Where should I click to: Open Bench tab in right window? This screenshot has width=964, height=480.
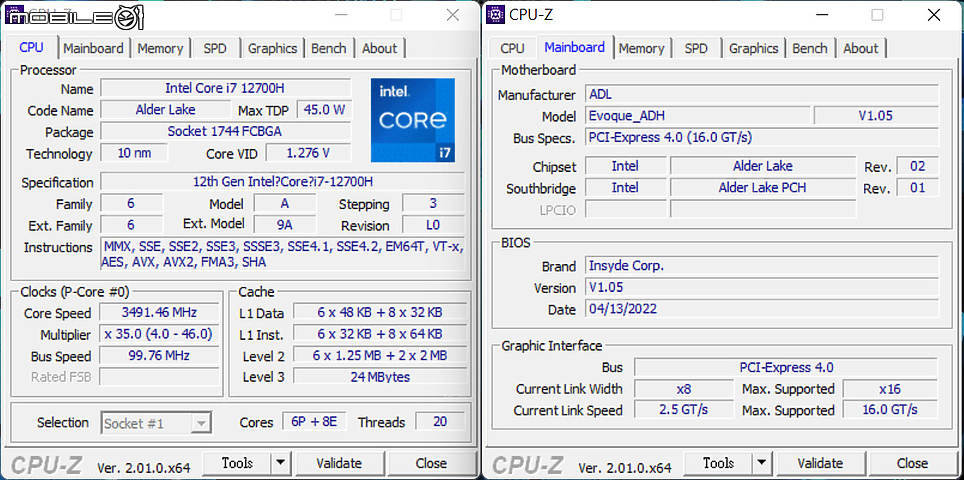810,48
